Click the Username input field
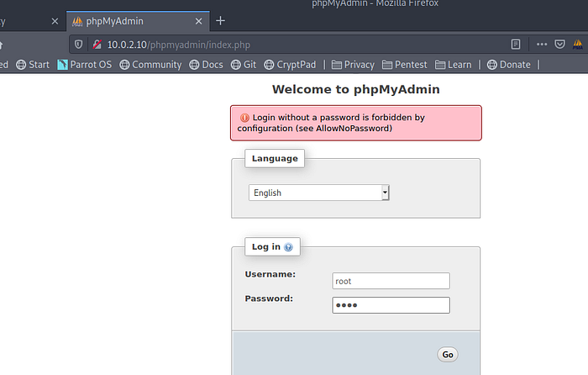Image resolution: width=588 pixels, height=375 pixels. pyautogui.click(x=391, y=281)
